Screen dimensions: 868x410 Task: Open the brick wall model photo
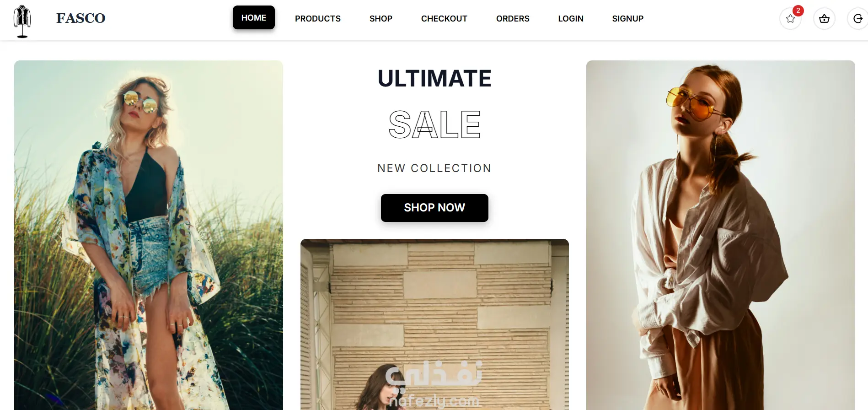[434, 324]
